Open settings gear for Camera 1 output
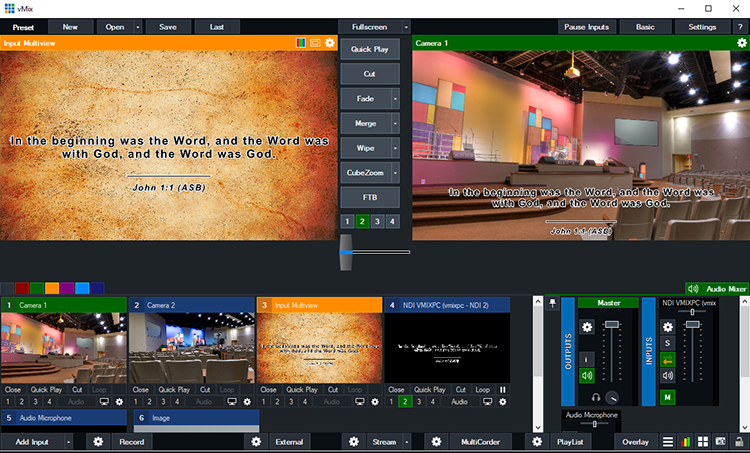 point(741,44)
